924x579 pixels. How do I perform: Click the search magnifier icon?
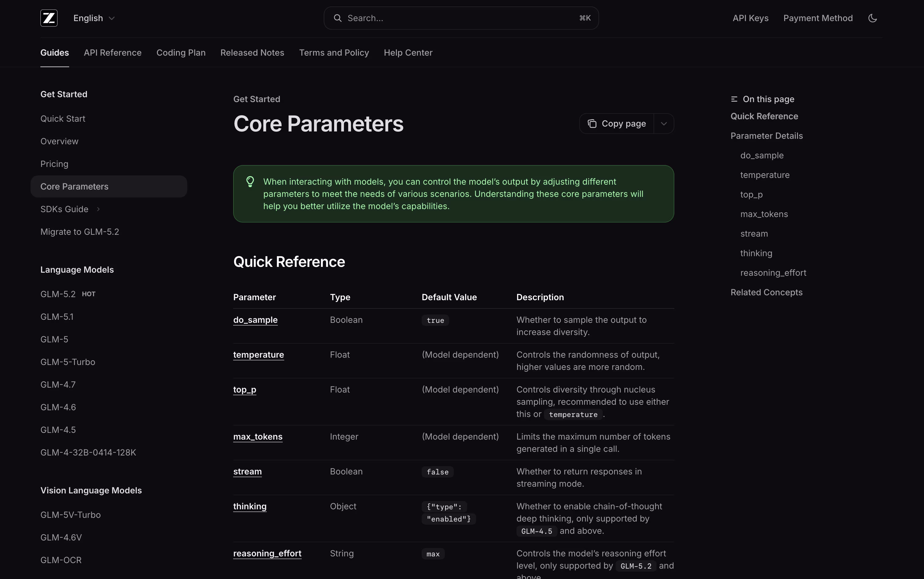tap(337, 18)
